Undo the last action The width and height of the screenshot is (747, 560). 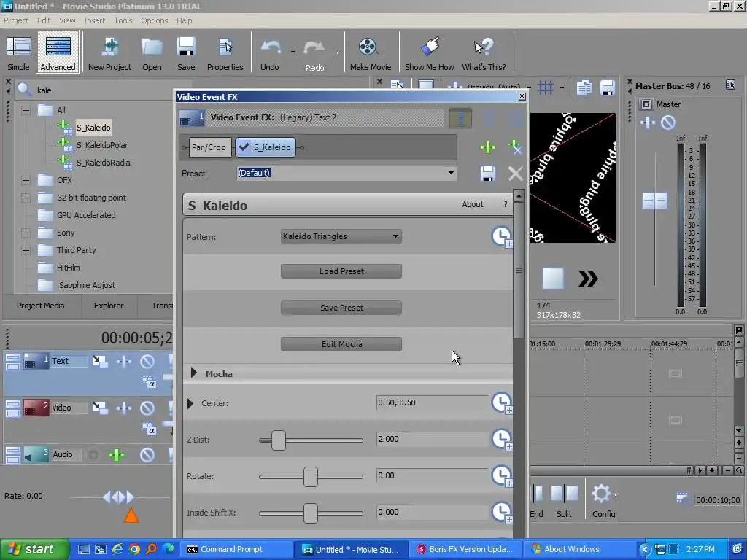[x=270, y=53]
